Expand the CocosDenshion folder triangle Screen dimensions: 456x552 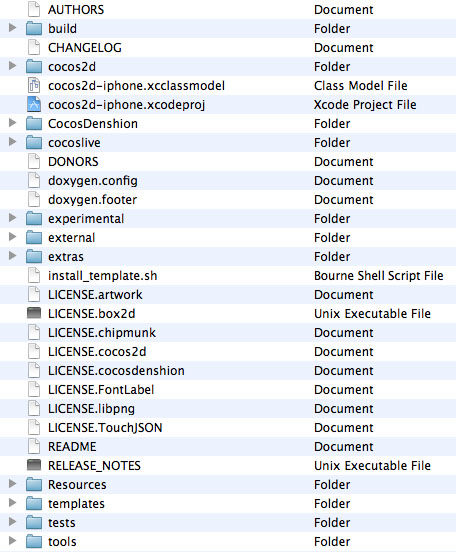click(12, 123)
